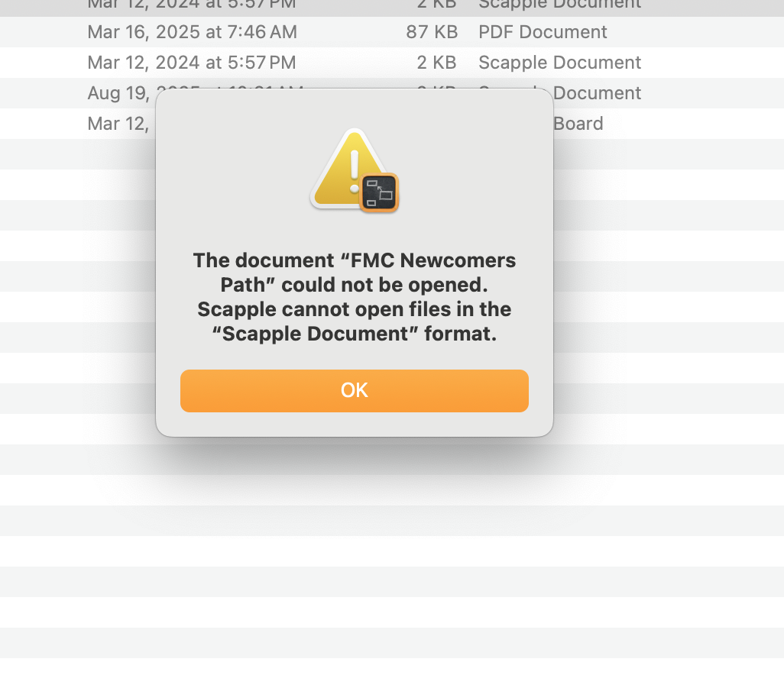
Task: Click the Mar 12, 2024 at 5:57 PM timestamp
Action: click(x=192, y=63)
